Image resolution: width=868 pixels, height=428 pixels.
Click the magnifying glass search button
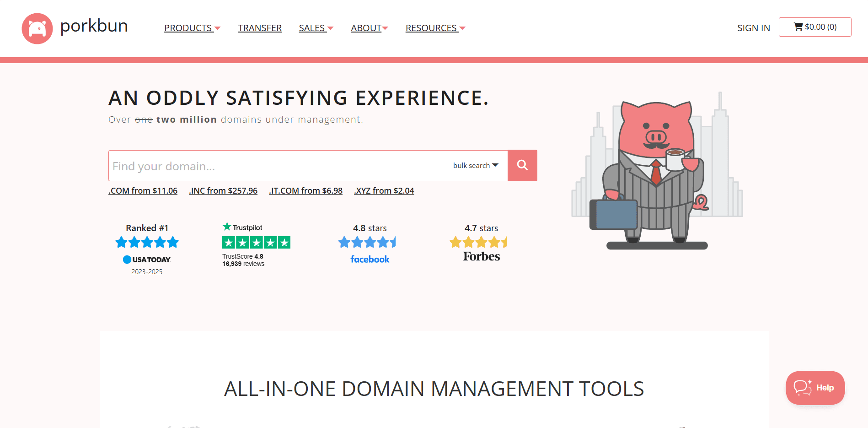(x=522, y=165)
